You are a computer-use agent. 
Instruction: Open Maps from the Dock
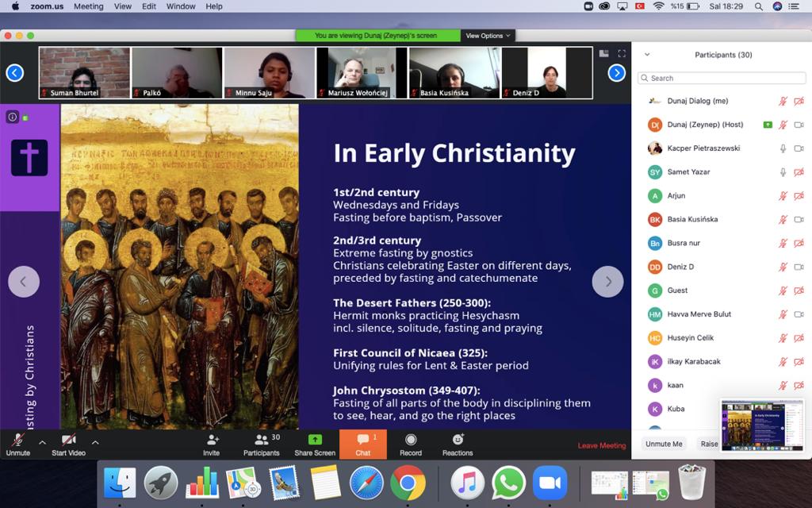tap(243, 483)
